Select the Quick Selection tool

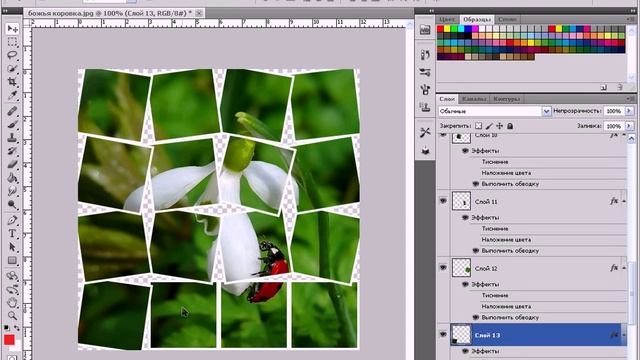point(12,69)
